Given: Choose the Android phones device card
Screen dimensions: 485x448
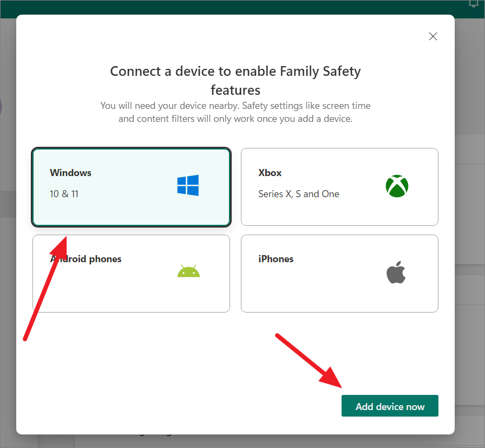Looking at the screenshot, I should tap(131, 274).
